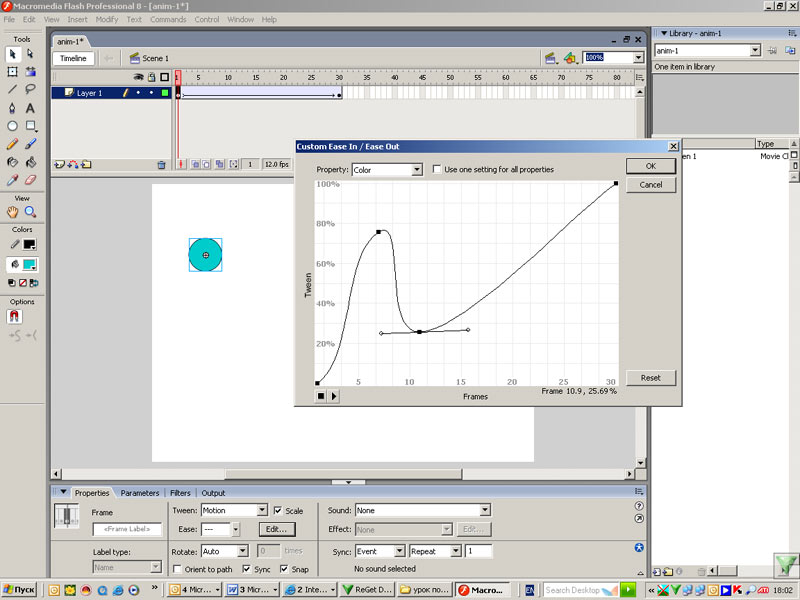
Task: Play the ease curve preview
Action: (x=334, y=396)
